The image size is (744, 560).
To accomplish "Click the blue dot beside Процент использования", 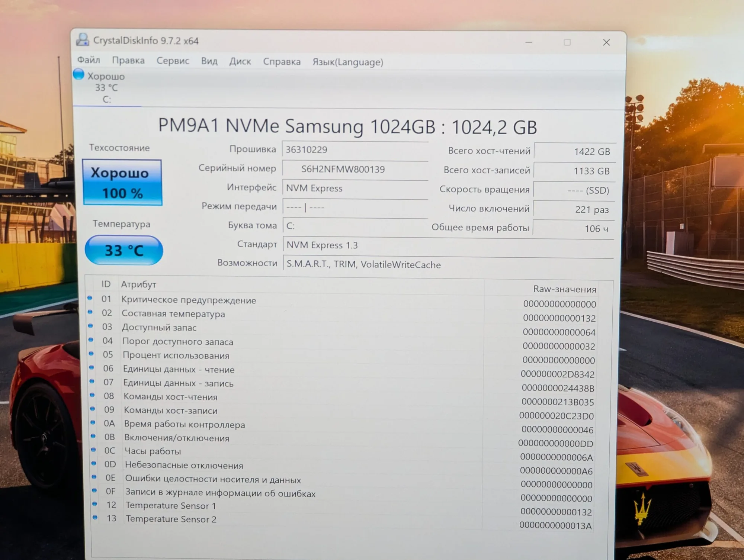I will (91, 354).
